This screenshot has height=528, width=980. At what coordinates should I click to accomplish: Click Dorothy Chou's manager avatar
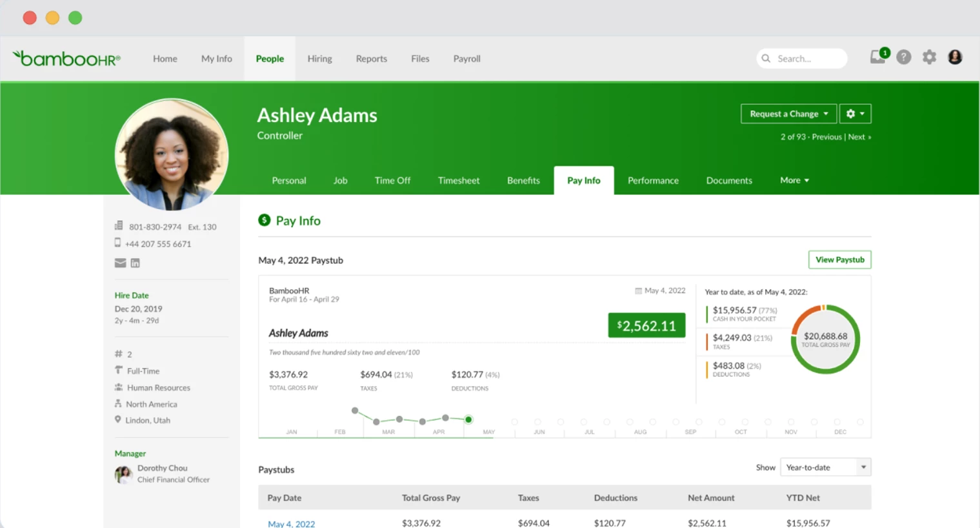[123, 474]
